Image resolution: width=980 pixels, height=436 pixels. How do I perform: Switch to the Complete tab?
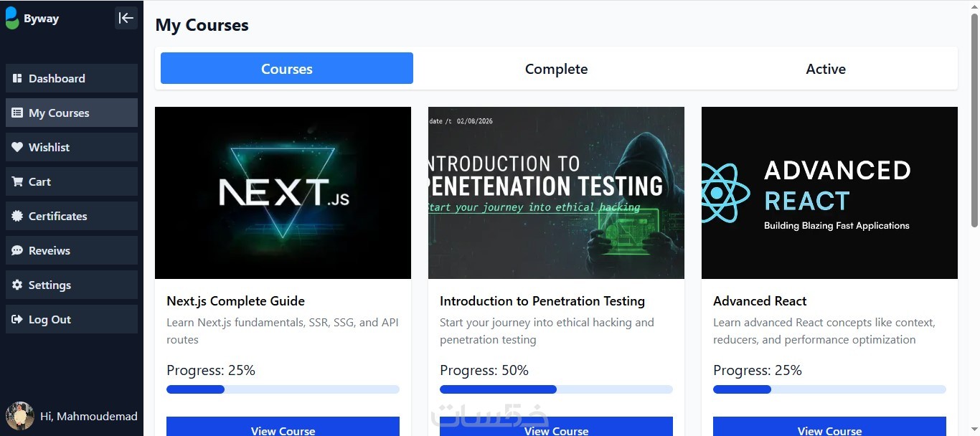coord(556,68)
